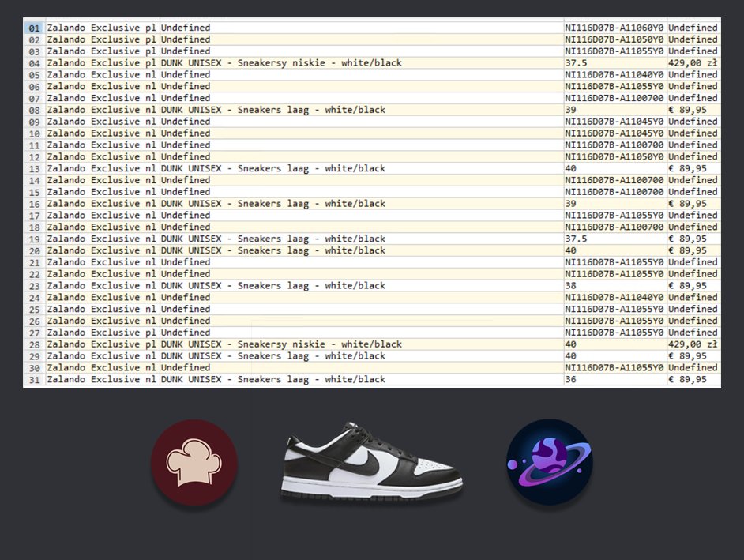Click size 39 in row 08

[570, 110]
